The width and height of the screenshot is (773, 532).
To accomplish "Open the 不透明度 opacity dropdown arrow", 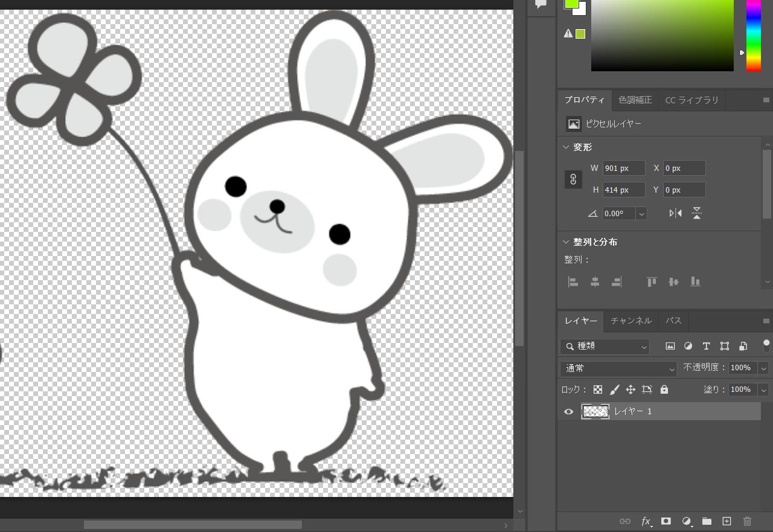I will coord(763,368).
